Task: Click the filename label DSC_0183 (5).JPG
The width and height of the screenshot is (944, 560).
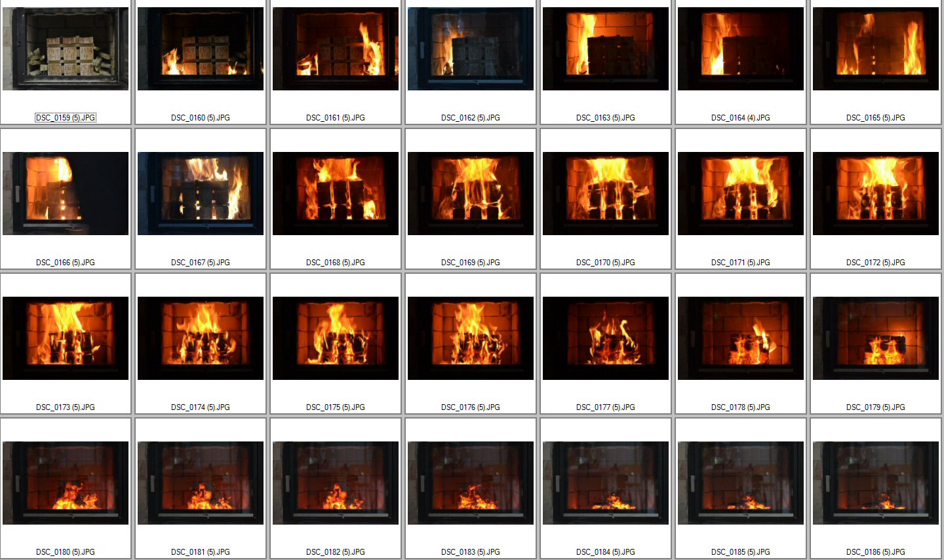Action: pyautogui.click(x=471, y=552)
